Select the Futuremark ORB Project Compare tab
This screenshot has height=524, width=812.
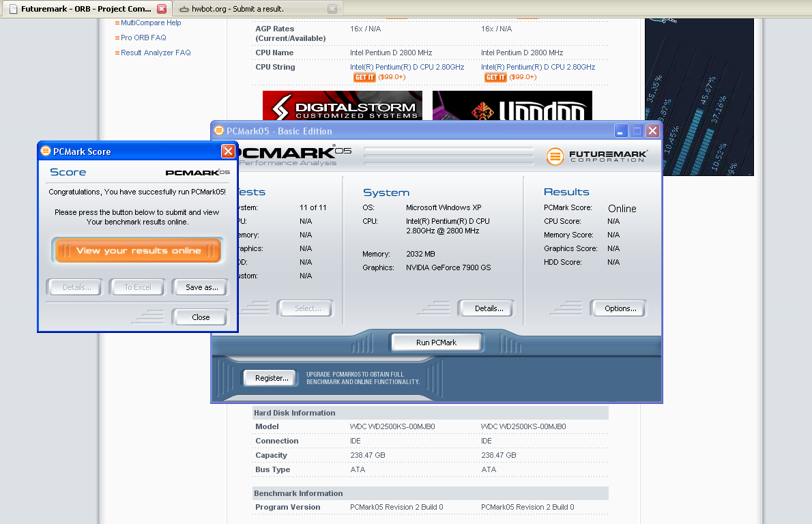(87, 9)
